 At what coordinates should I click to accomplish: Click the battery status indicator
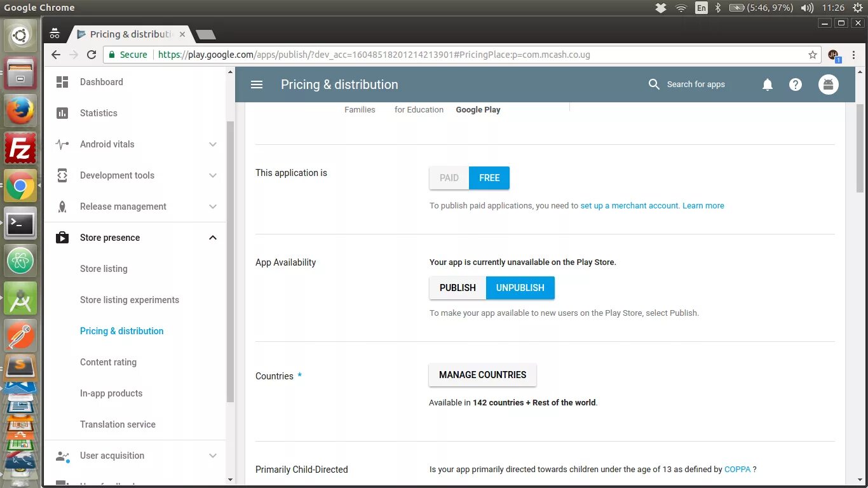click(761, 8)
